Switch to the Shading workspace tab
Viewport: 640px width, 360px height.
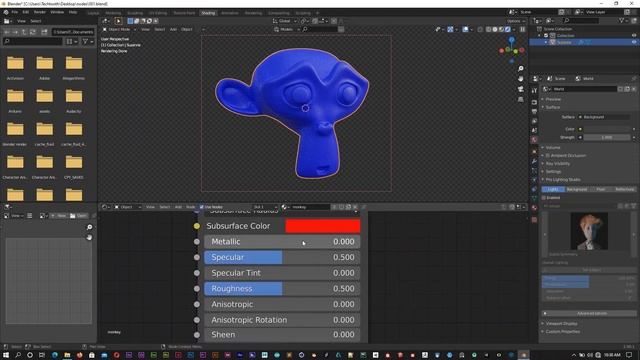point(208,13)
